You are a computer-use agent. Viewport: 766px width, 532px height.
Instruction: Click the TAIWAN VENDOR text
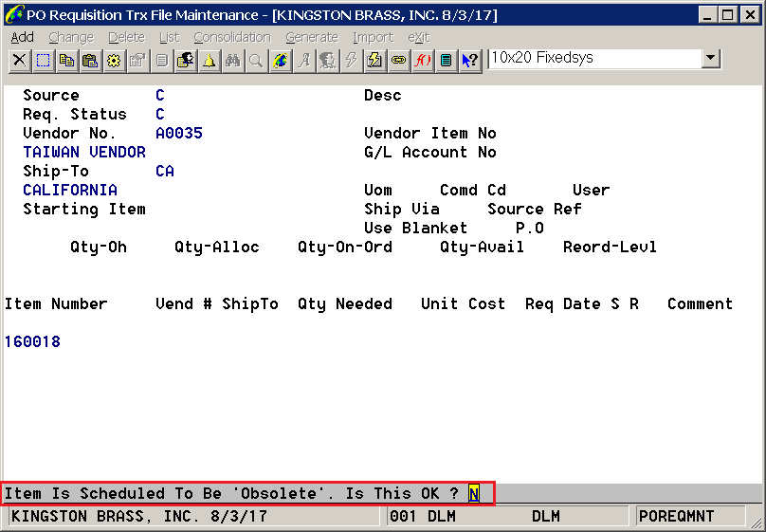tap(84, 152)
